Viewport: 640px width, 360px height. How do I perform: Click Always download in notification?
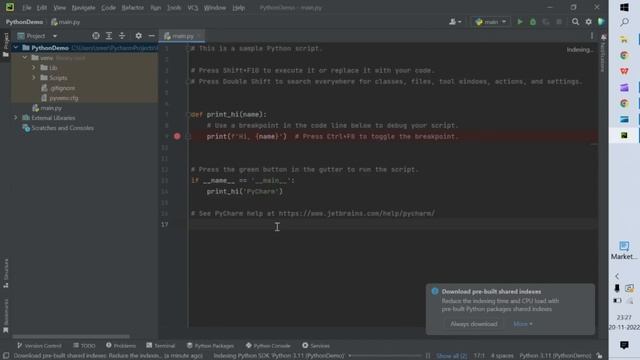473,324
